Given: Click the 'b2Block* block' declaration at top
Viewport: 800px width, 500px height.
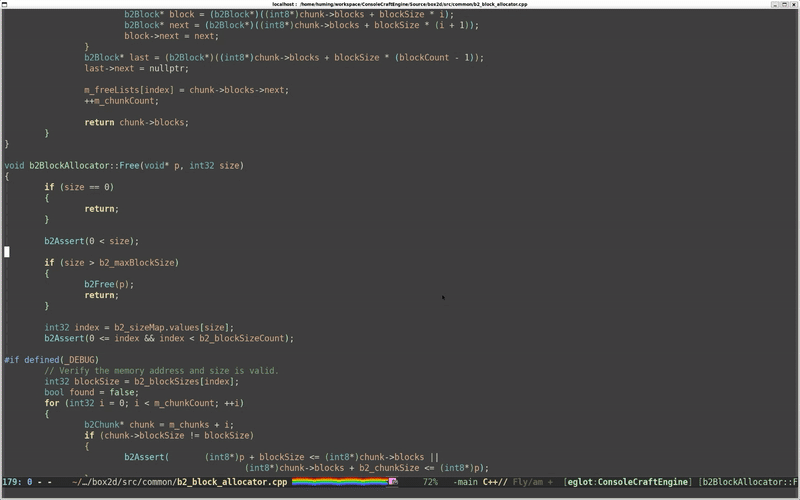Looking at the screenshot, I should tap(288, 14).
